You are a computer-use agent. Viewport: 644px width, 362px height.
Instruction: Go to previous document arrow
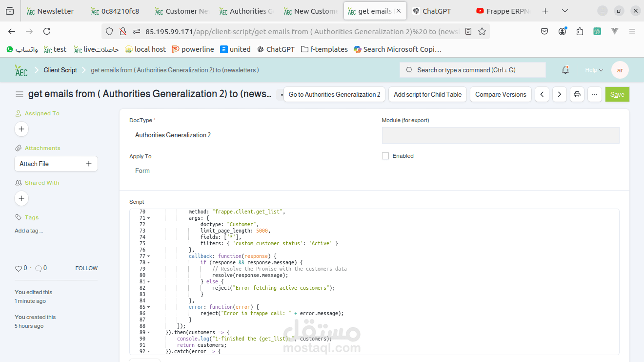click(542, 94)
